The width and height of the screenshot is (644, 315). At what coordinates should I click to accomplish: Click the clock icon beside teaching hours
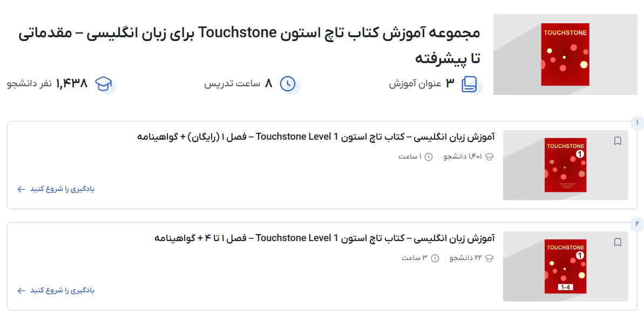288,84
